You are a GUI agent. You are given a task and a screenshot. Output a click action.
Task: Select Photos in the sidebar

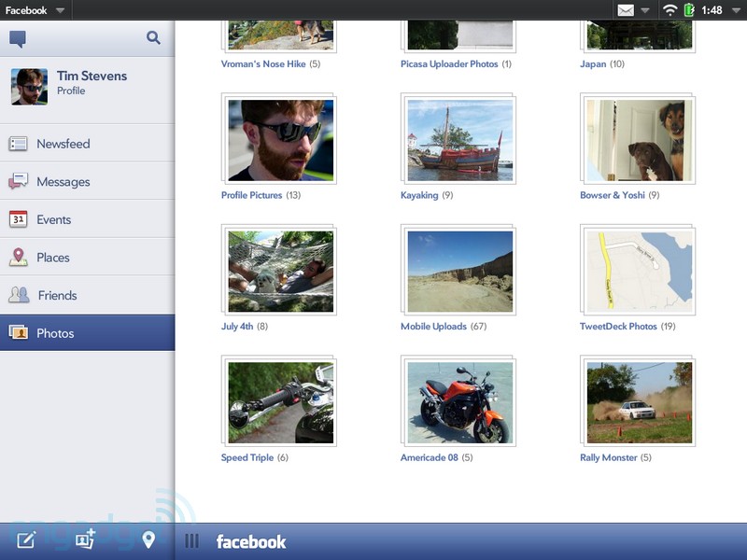pyautogui.click(x=87, y=332)
